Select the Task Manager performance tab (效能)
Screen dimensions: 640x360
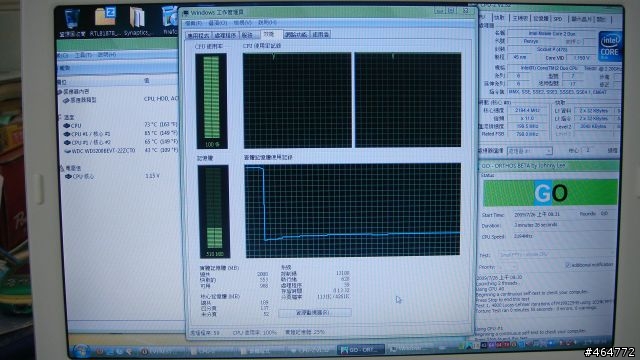tap(270, 34)
